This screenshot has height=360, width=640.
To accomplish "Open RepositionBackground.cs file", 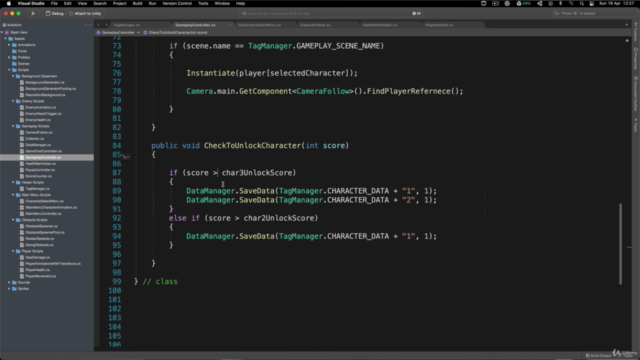I will click(45, 95).
